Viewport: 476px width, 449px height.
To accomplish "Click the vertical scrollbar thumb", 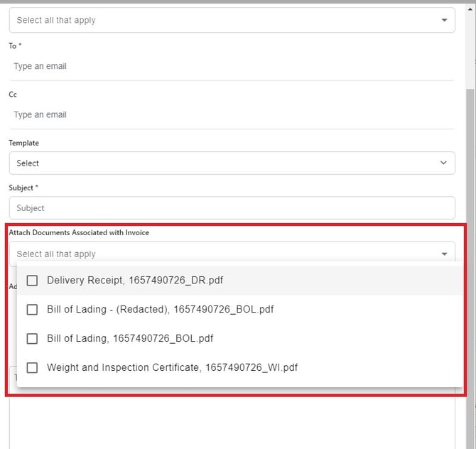I will (470, 269).
